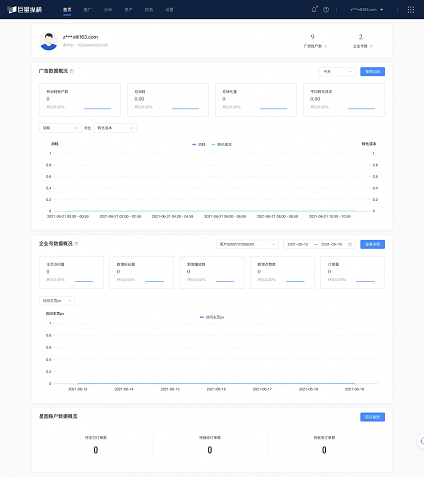
Task: Toggle the 访问主页pv legend series
Action: (x=212, y=317)
